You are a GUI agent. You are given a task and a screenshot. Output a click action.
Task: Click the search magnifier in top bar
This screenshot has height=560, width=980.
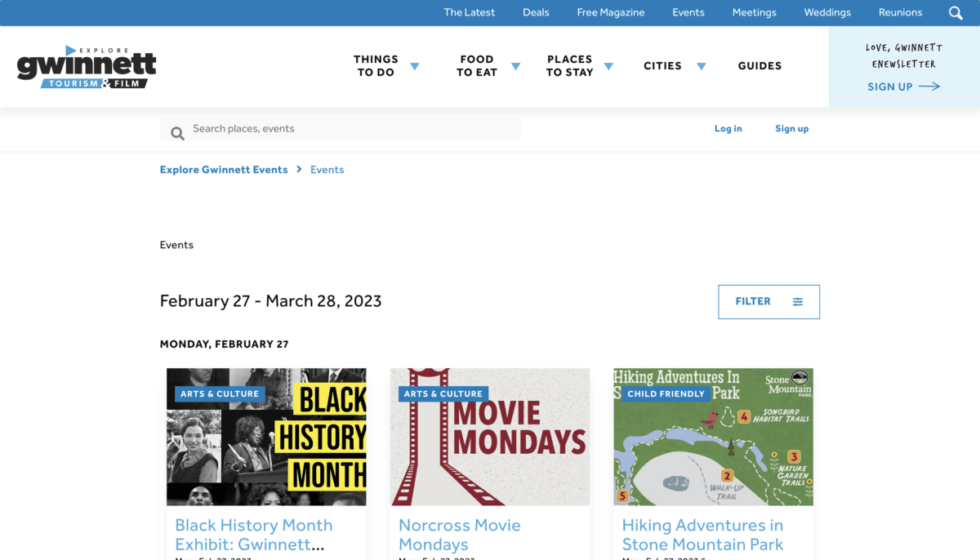[955, 13]
